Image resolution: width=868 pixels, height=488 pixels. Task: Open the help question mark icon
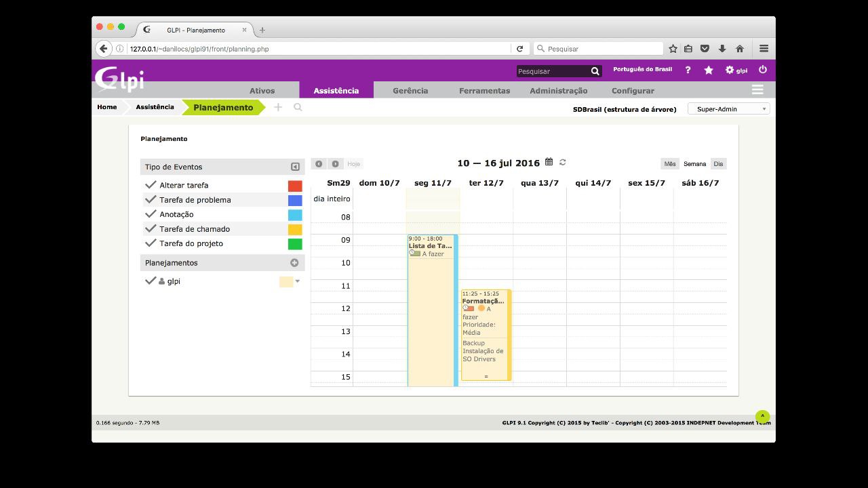pos(688,70)
